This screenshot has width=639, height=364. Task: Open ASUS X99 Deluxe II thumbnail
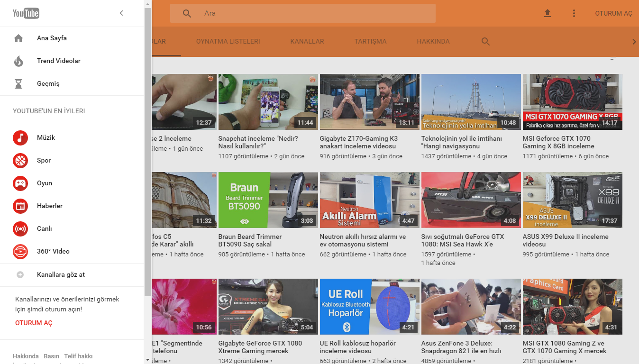pyautogui.click(x=572, y=200)
